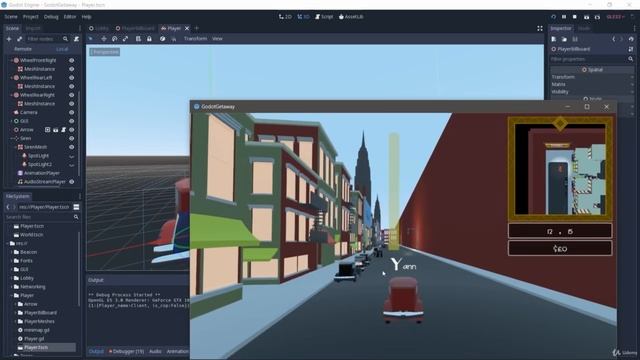The image size is (640, 360).
Task: Open the Audio bottom panel
Action: coord(155,351)
